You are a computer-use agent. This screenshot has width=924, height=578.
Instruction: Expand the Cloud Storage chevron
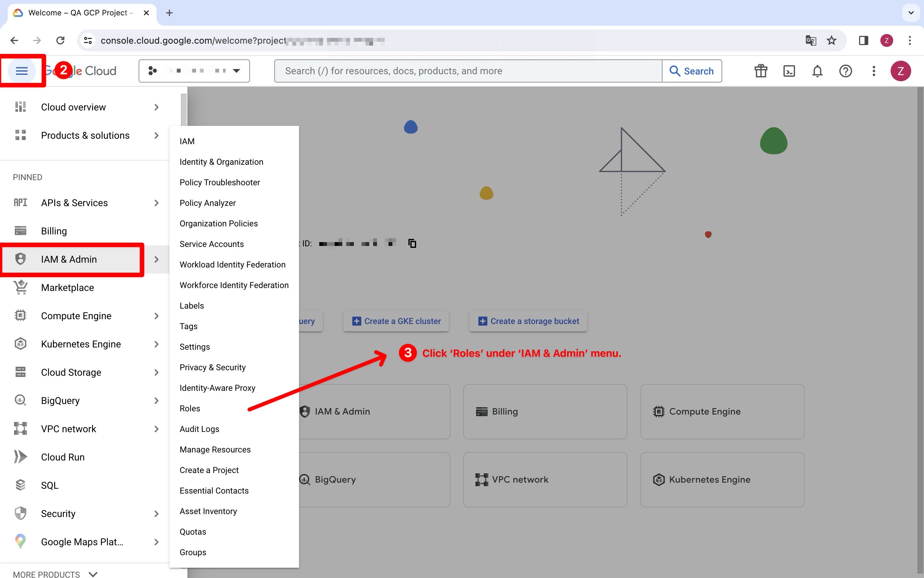[156, 372]
